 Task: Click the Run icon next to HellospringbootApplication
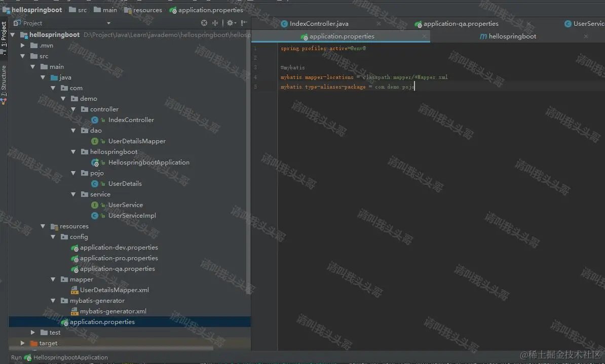[28, 357]
